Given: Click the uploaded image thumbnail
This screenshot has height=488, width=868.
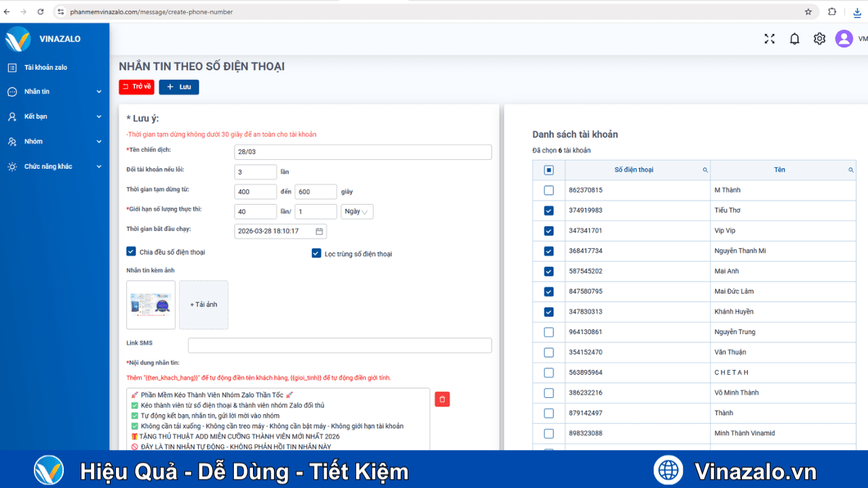Looking at the screenshot, I should coord(150,304).
